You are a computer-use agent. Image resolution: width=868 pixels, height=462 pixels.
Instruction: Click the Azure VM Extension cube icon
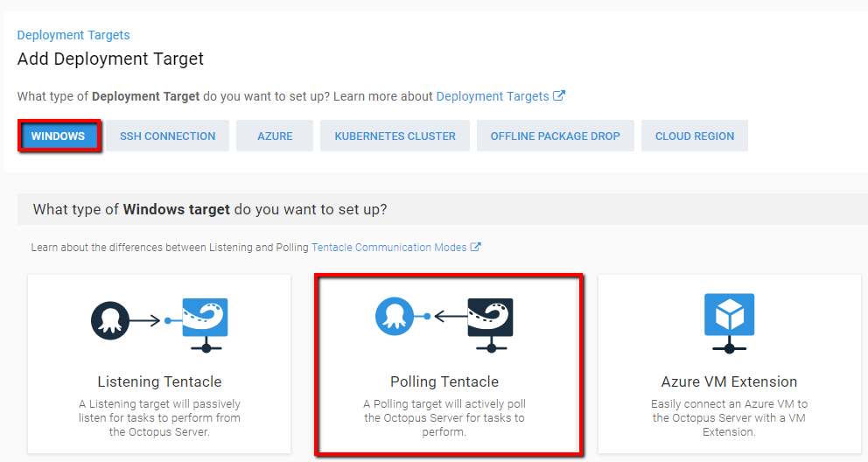tap(729, 323)
